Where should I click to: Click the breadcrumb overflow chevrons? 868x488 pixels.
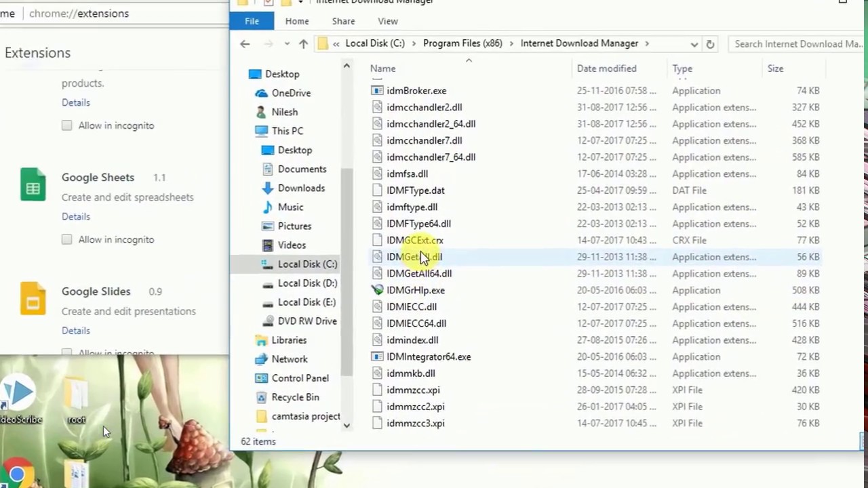[x=336, y=43]
